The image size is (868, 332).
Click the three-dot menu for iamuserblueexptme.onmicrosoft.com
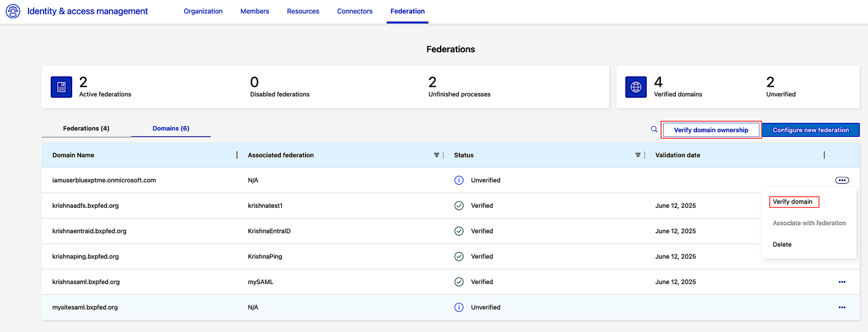pos(842,180)
